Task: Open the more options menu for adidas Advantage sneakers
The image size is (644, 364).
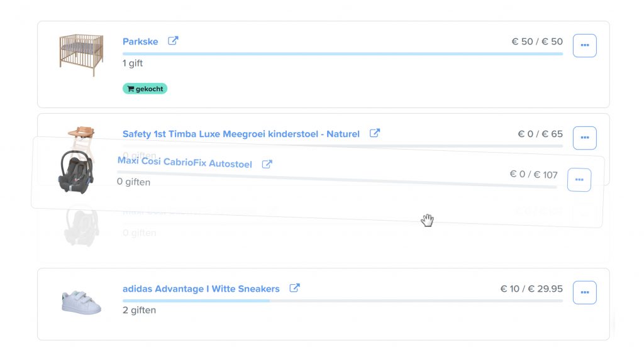Action: [584, 292]
